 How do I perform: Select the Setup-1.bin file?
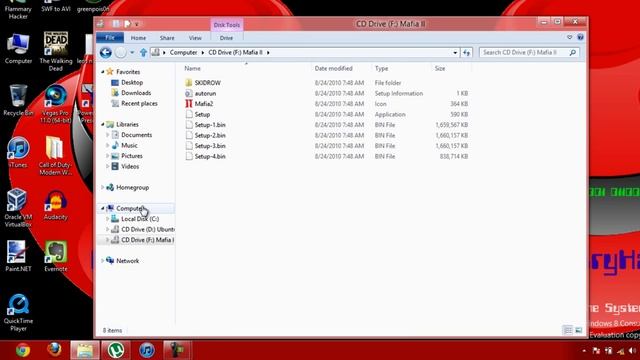(210, 125)
